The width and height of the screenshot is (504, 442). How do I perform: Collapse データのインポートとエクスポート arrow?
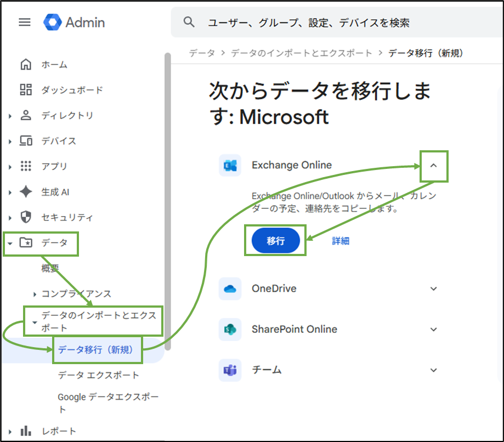coord(35,322)
